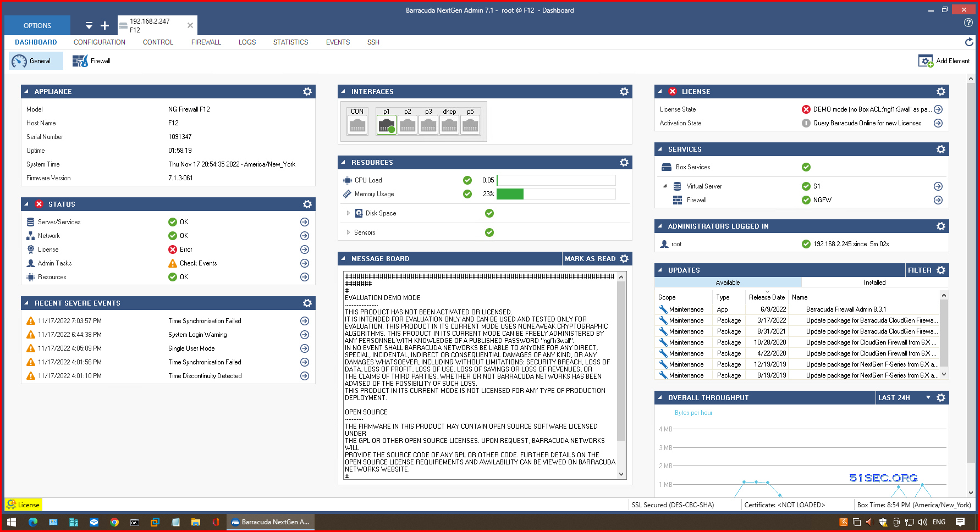Click Mark As Read on message board

click(590, 259)
